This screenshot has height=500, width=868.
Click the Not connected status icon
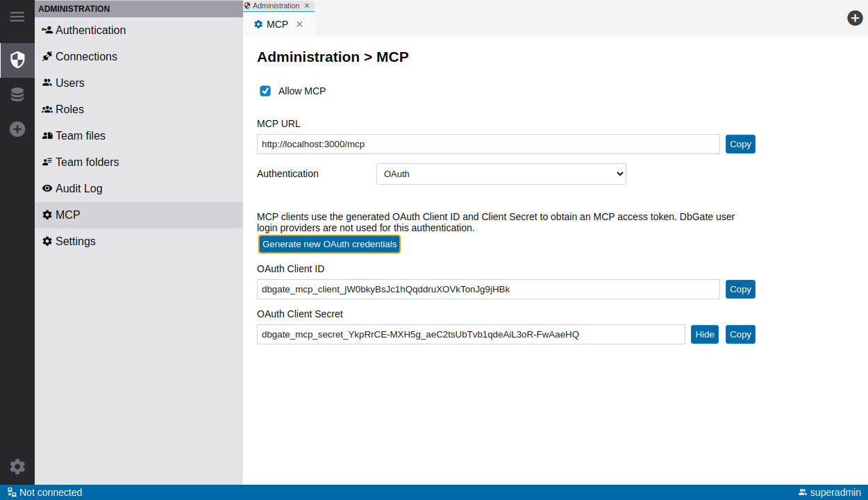tap(12, 492)
